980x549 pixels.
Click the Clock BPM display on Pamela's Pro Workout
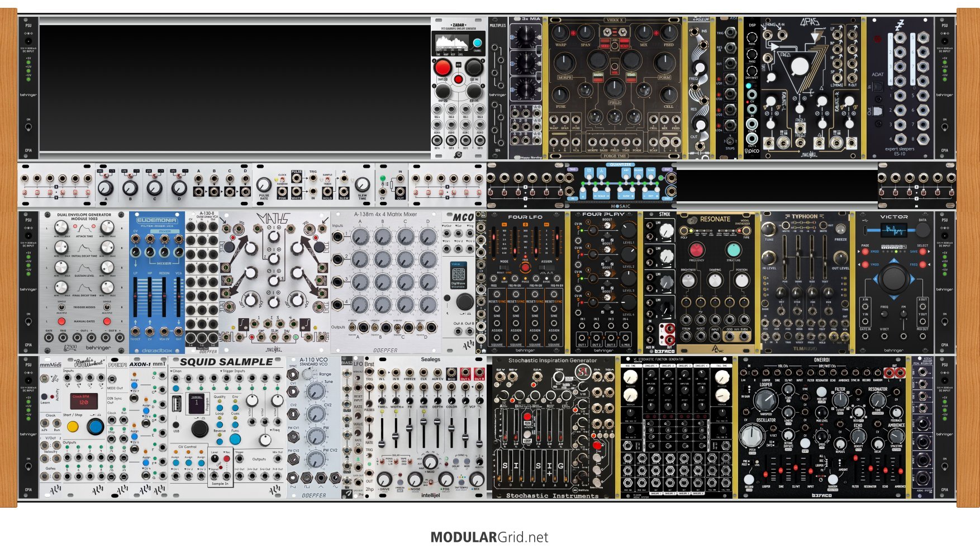pos(83,401)
